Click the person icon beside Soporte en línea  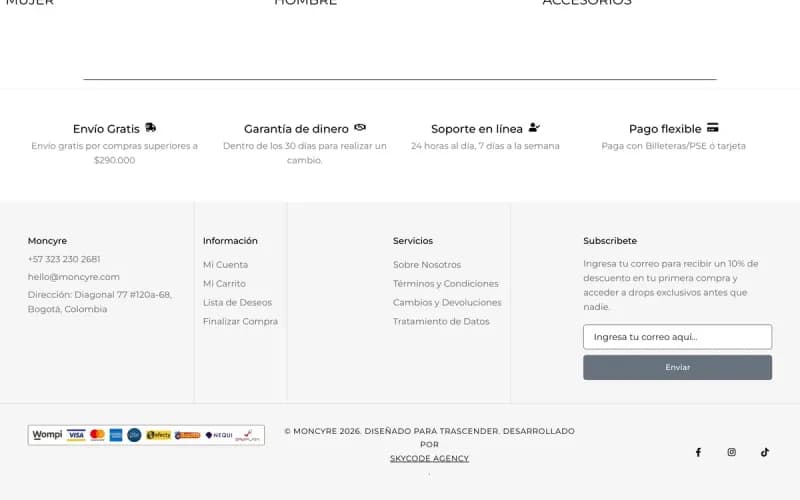[534, 128]
